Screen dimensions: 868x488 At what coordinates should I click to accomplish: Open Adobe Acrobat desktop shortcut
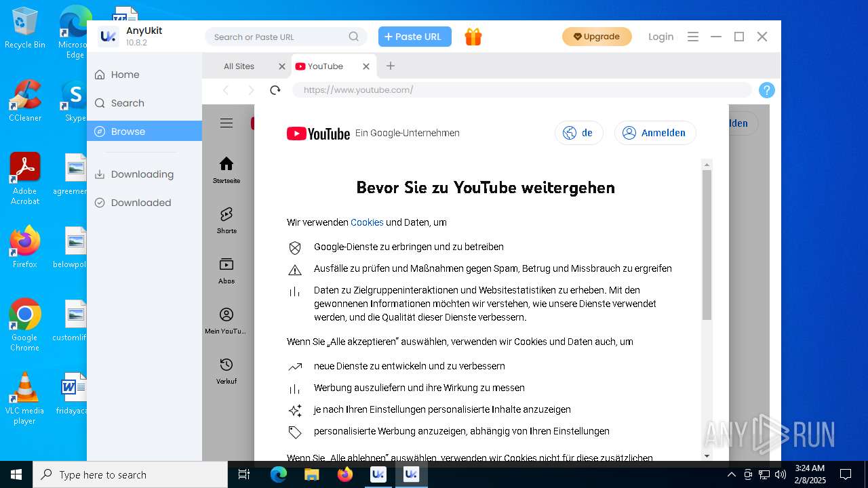click(25, 178)
